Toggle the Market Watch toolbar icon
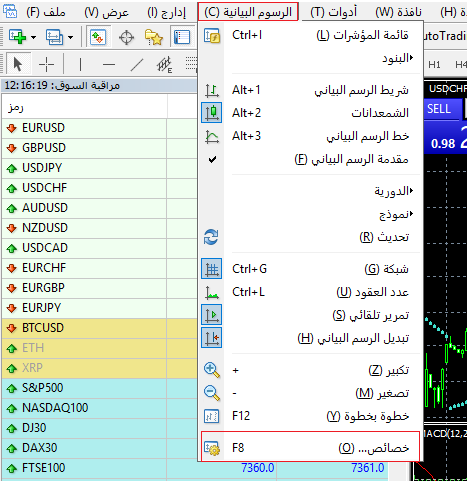 click(98, 37)
